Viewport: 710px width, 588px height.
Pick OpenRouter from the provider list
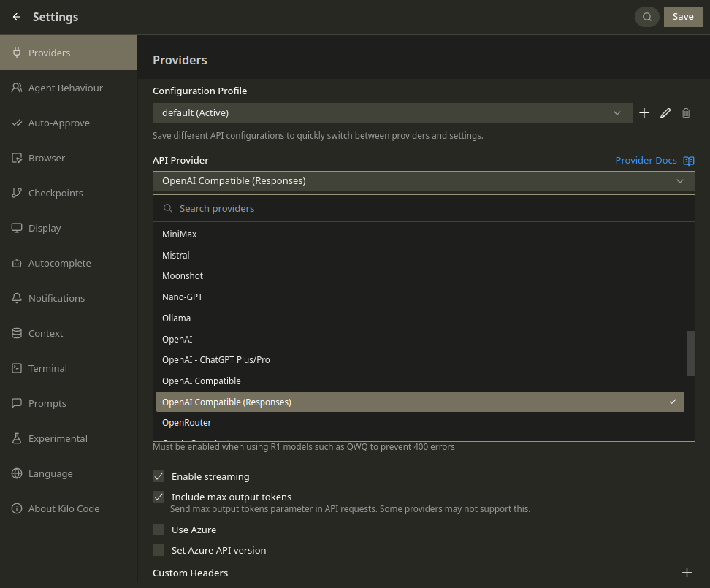[420, 423]
